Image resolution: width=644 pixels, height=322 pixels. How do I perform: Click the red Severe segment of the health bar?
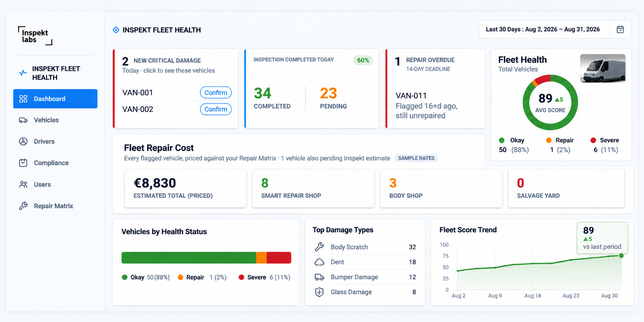(279, 258)
